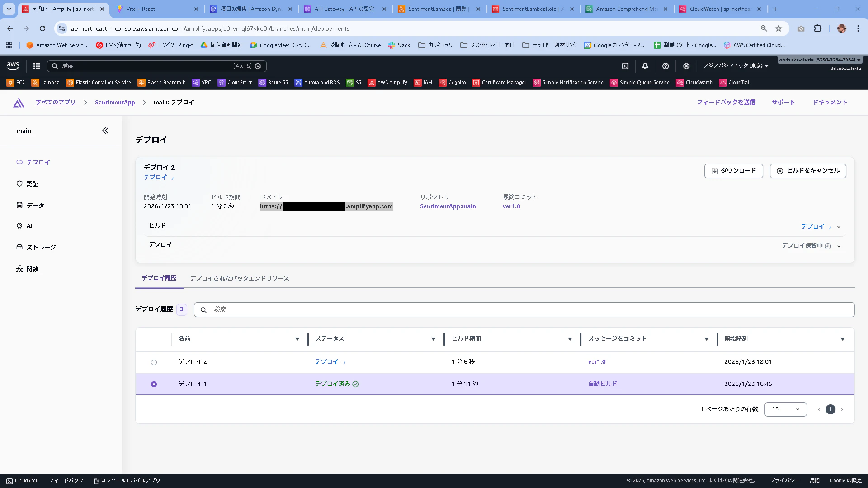Open the AWS help question mark icon

coord(665,66)
